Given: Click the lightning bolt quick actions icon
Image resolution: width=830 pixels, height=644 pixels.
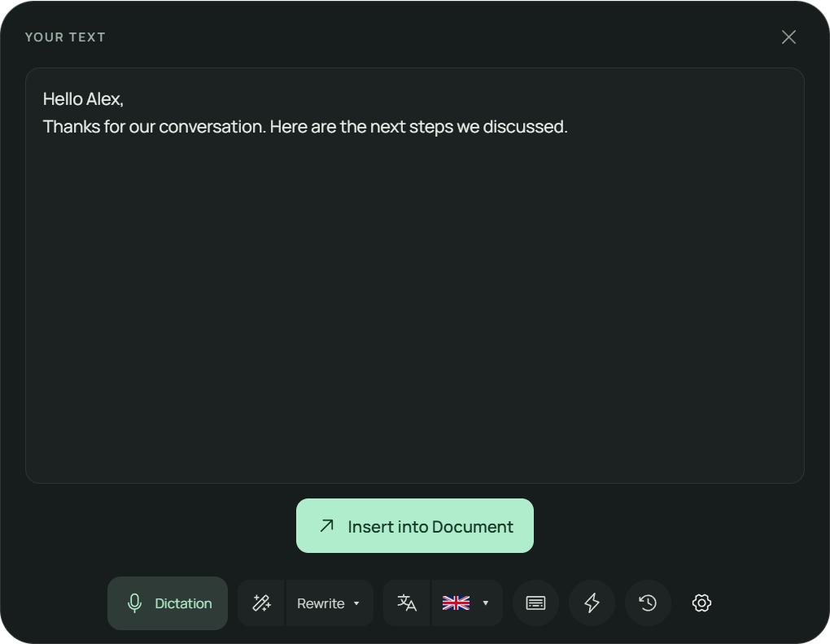Looking at the screenshot, I should (x=592, y=603).
